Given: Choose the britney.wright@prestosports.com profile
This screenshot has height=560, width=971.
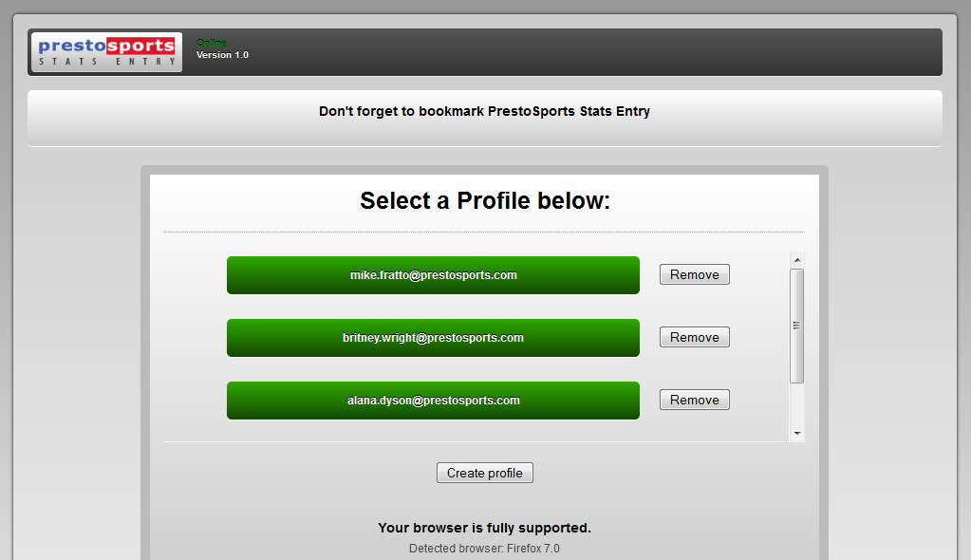Looking at the screenshot, I should coord(433,338).
